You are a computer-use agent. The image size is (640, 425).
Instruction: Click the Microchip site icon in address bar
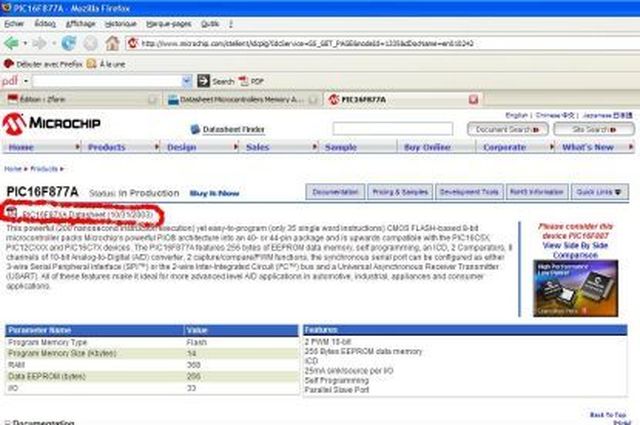pos(132,43)
